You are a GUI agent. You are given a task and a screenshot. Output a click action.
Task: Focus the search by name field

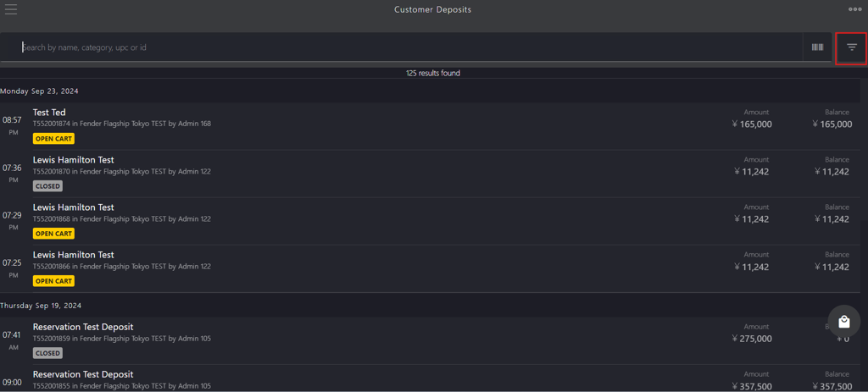tap(409, 47)
